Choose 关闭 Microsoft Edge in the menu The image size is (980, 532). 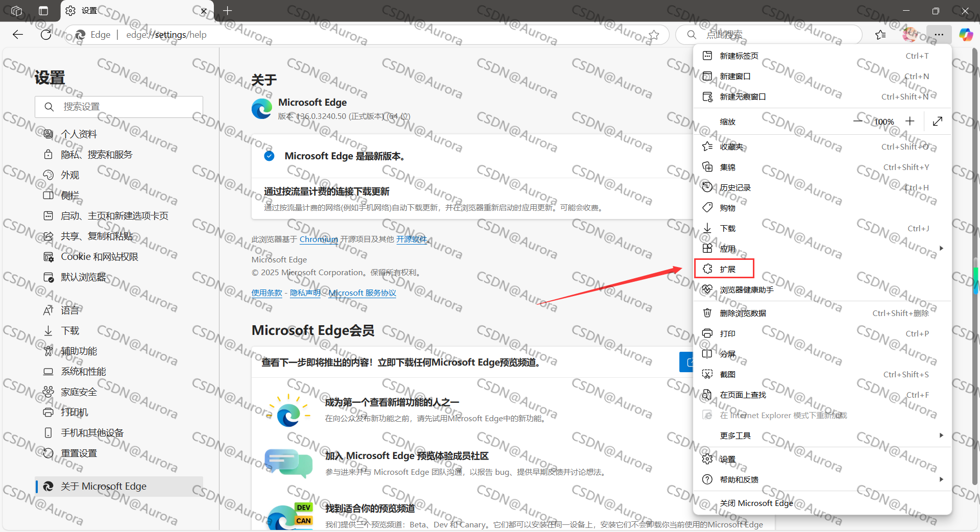point(822,503)
